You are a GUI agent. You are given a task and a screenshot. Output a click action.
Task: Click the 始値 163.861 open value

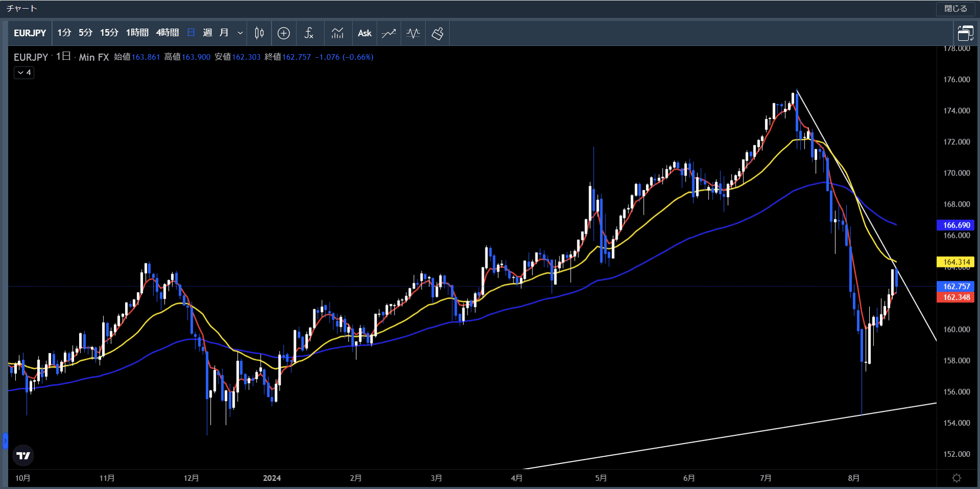click(x=137, y=57)
